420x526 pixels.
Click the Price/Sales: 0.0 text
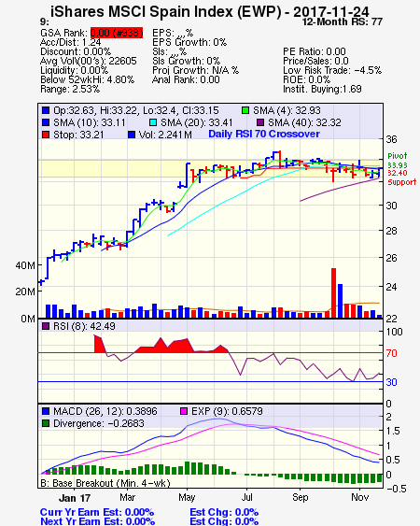pyautogui.click(x=315, y=61)
